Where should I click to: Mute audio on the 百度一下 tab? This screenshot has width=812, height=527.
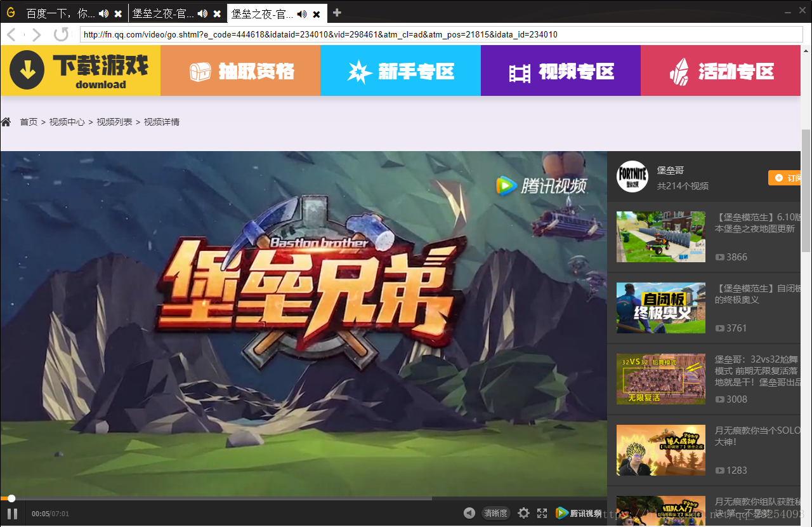pos(104,13)
